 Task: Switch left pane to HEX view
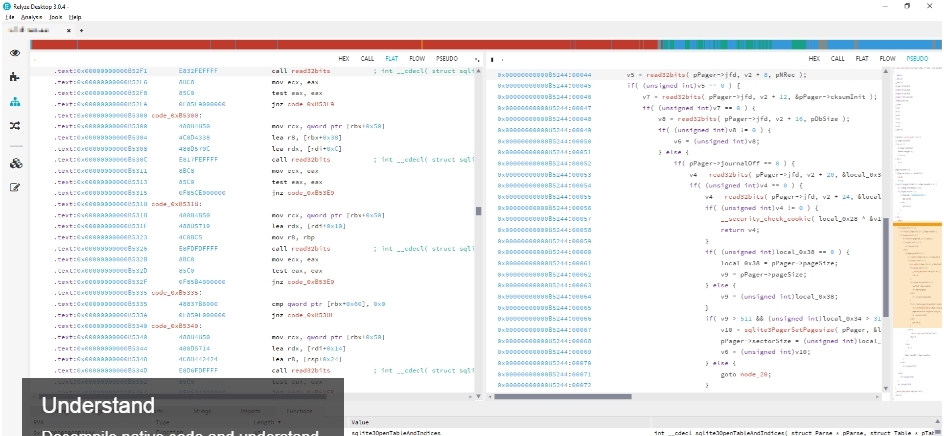click(x=343, y=59)
